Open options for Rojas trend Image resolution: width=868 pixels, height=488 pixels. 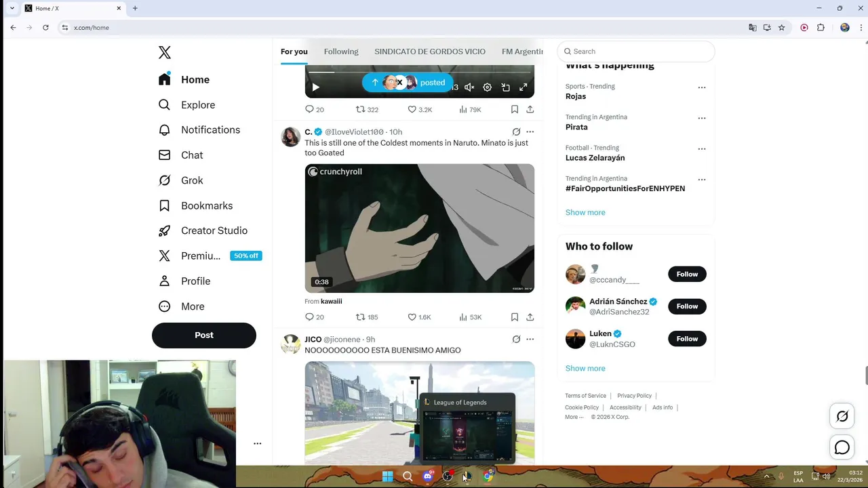[x=702, y=87]
